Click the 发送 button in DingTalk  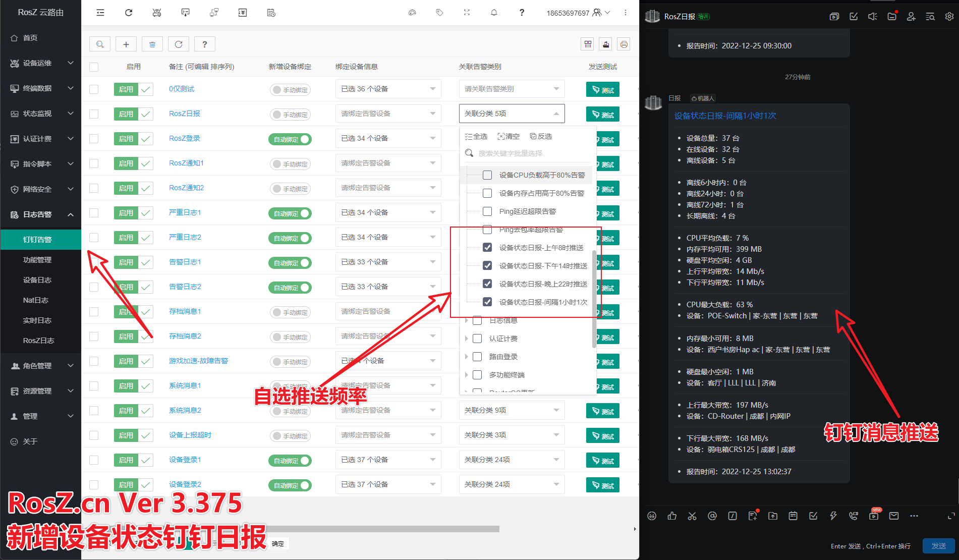tap(939, 546)
